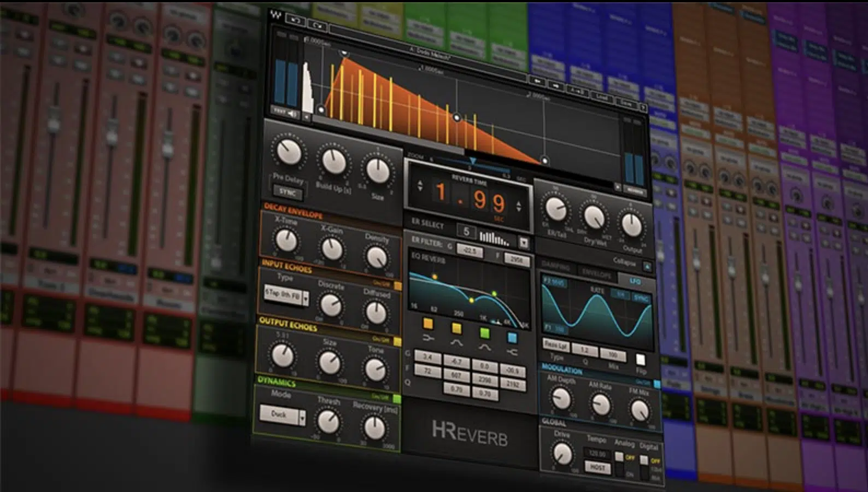Go to the next preset arrow
This screenshot has width=868, height=492.
[556, 86]
